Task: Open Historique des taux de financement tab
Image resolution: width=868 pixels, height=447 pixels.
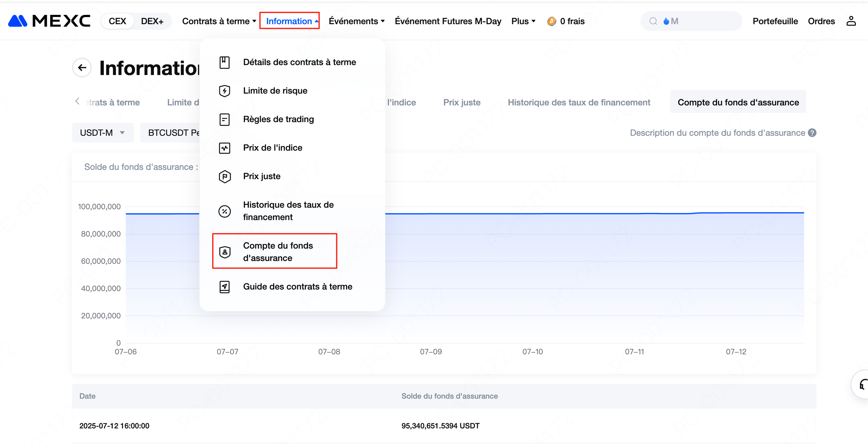Action: point(579,102)
